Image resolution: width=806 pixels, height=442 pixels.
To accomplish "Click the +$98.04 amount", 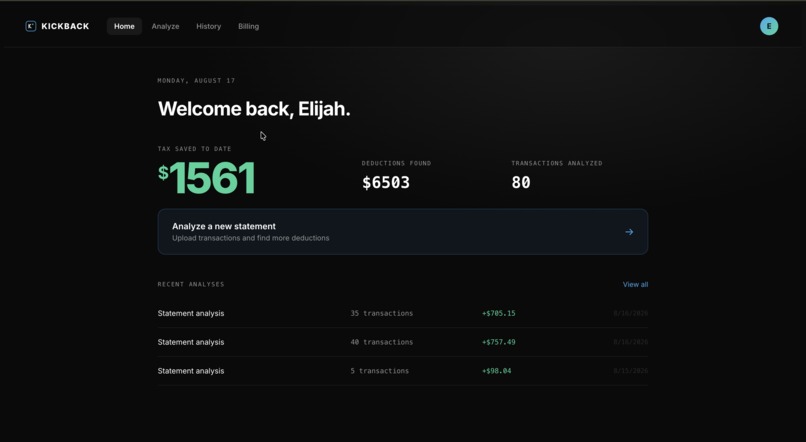I will point(497,371).
